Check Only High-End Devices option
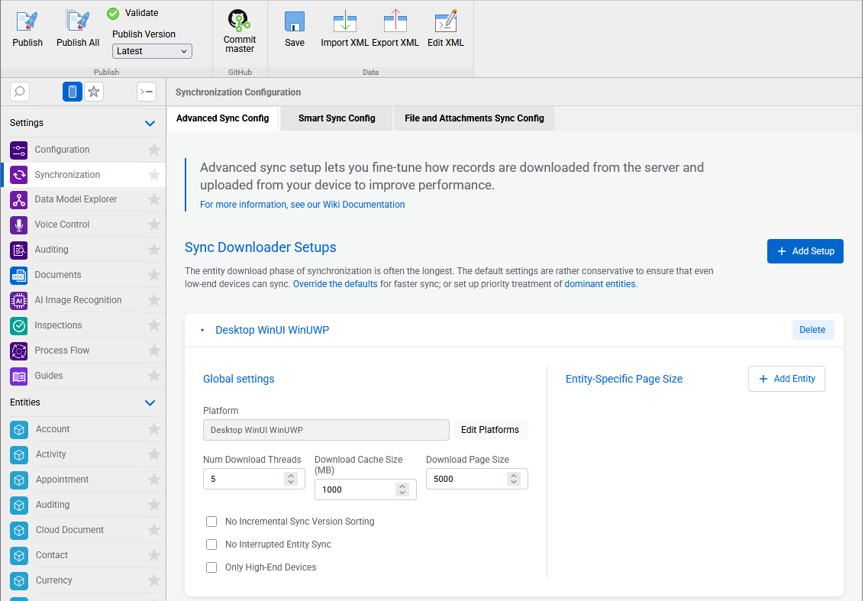Image resolution: width=868 pixels, height=601 pixels. [x=211, y=567]
